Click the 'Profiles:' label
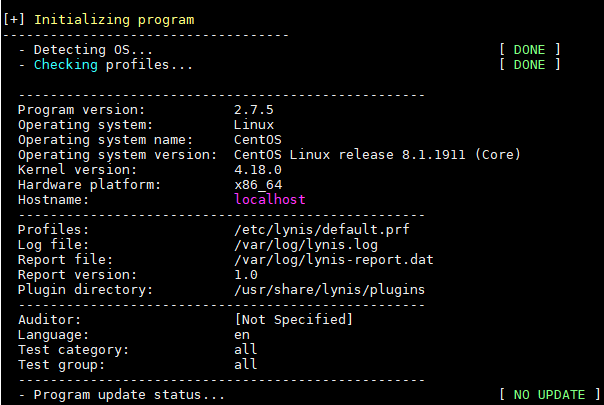Viewport: 604px width, 405px height. [53, 230]
